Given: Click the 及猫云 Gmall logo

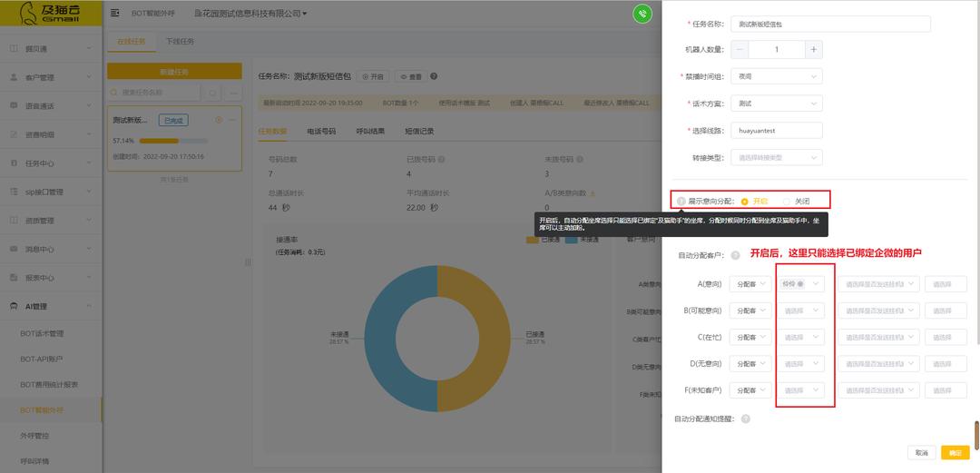Looking at the screenshot, I should coord(51,13).
